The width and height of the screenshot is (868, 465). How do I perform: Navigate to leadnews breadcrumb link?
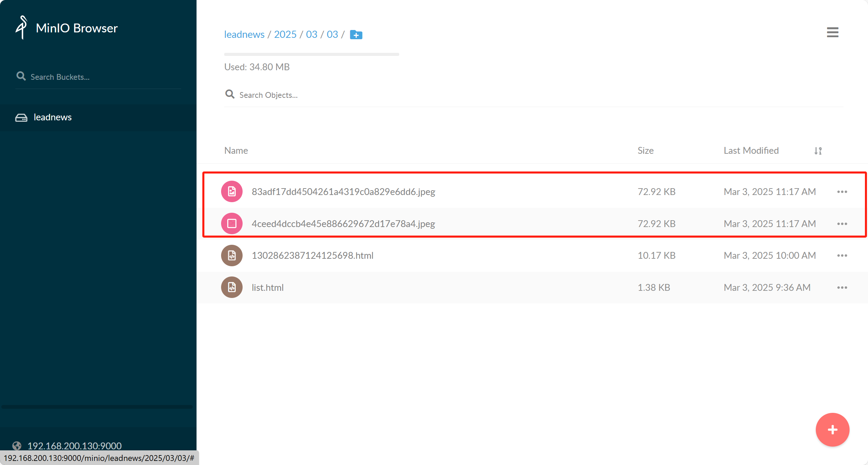pos(244,34)
